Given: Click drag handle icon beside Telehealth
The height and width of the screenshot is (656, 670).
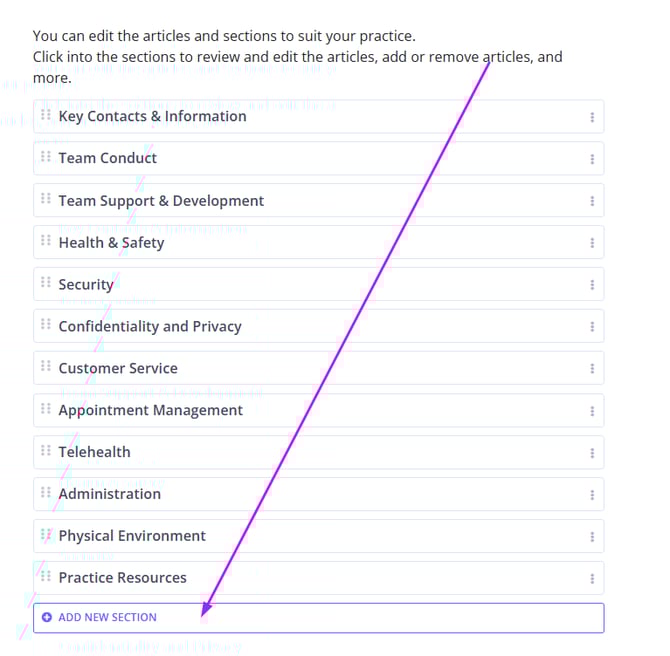Looking at the screenshot, I should coord(46,451).
